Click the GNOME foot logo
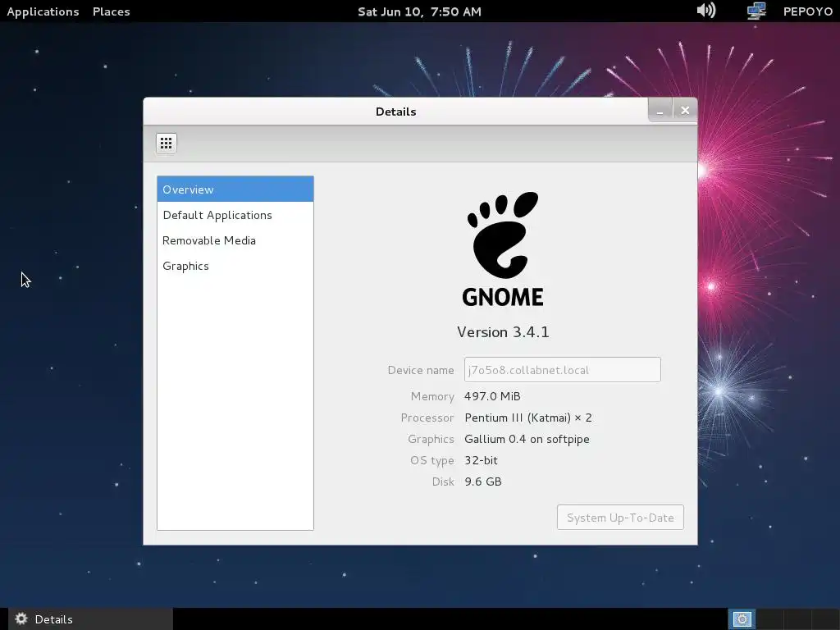The height and width of the screenshot is (630, 840). pyautogui.click(x=503, y=249)
